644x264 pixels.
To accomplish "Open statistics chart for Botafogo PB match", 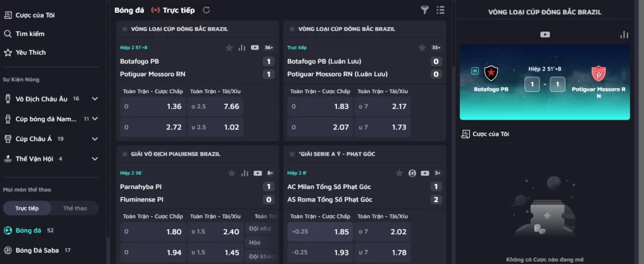I will [241, 48].
